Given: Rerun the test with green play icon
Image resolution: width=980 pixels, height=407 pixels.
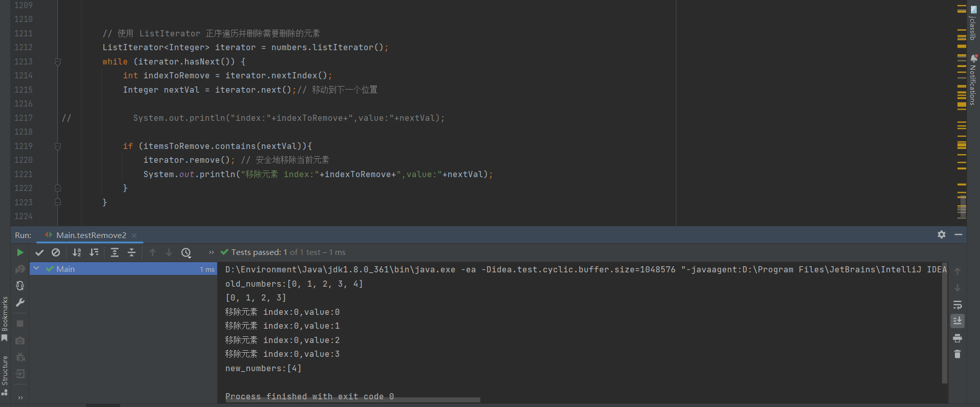Looking at the screenshot, I should click(20, 252).
